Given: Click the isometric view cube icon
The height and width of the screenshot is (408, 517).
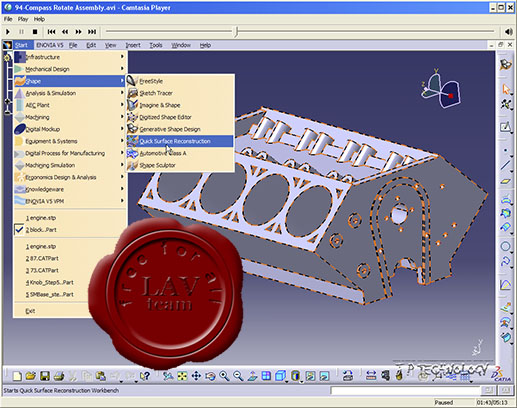Looking at the screenshot, I should 281,376.
